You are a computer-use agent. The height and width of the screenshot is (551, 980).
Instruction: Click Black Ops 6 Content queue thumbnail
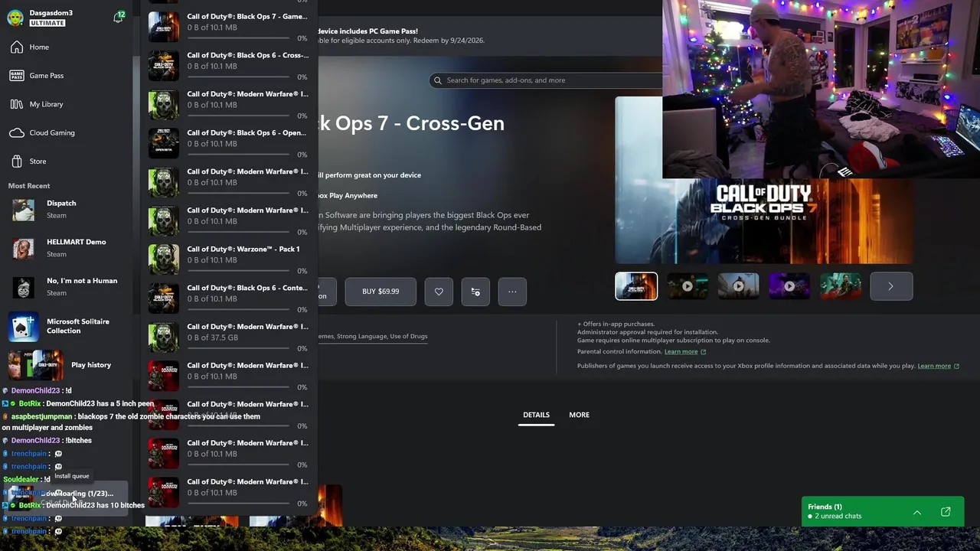point(164,298)
